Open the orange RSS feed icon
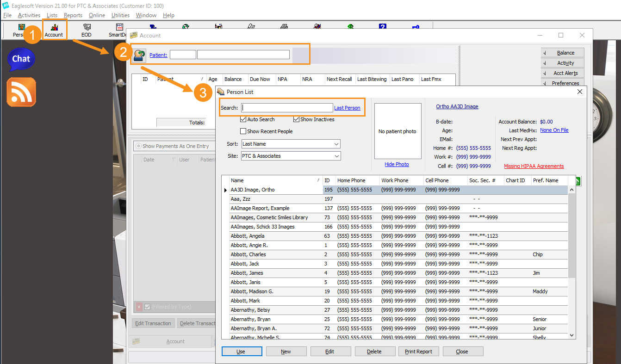 (x=21, y=92)
